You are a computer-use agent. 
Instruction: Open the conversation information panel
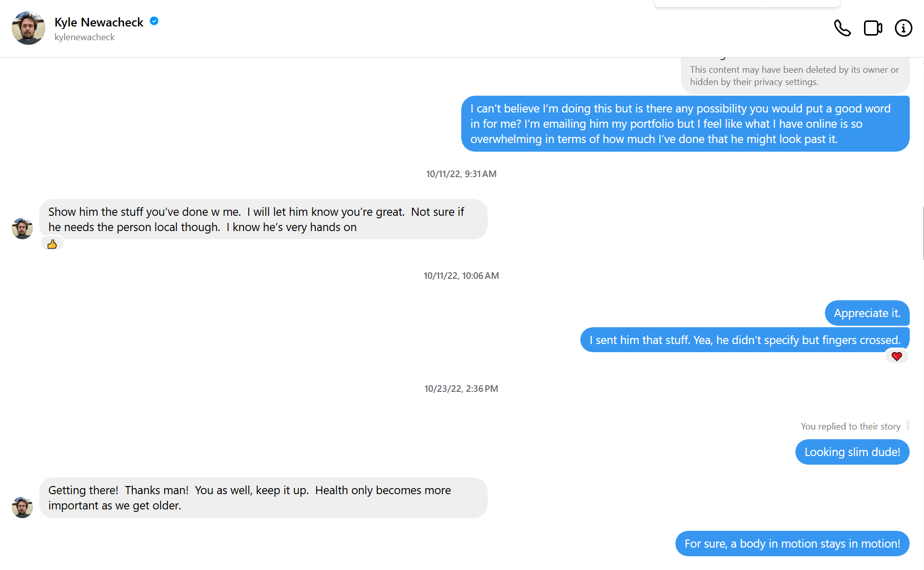pos(903,28)
